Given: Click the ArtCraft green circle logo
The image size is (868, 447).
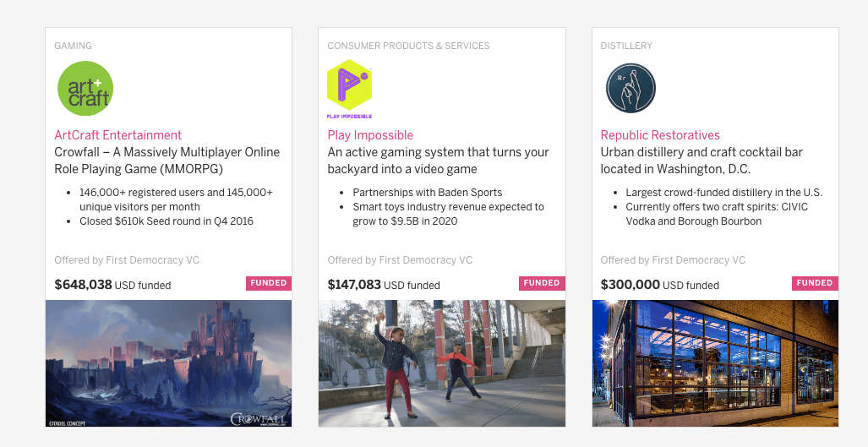Looking at the screenshot, I should click(x=85, y=89).
